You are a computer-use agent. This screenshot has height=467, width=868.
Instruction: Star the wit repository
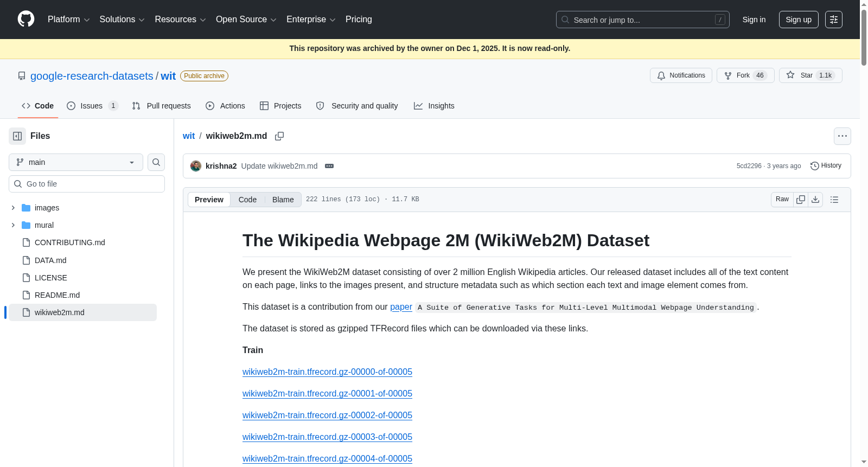(810, 75)
